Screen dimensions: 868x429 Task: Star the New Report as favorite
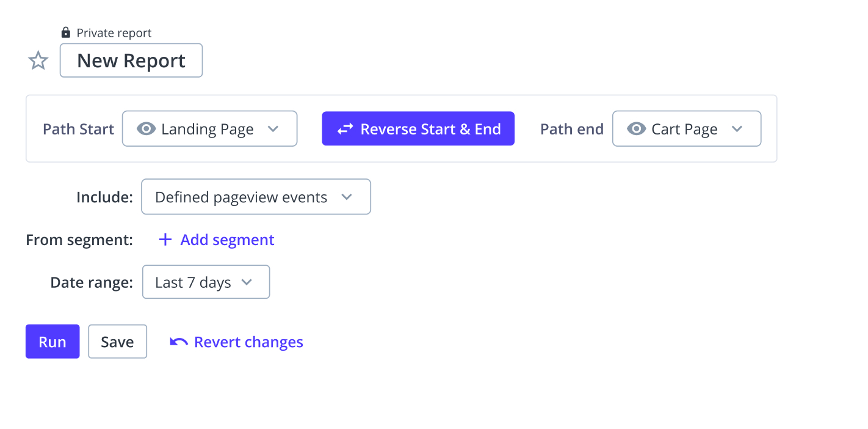click(x=38, y=61)
